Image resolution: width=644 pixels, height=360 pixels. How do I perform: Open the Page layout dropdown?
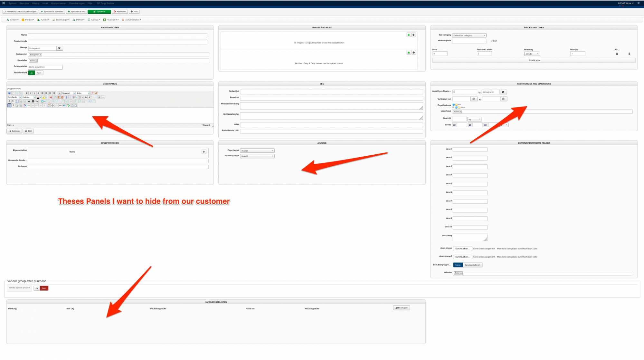click(x=257, y=151)
